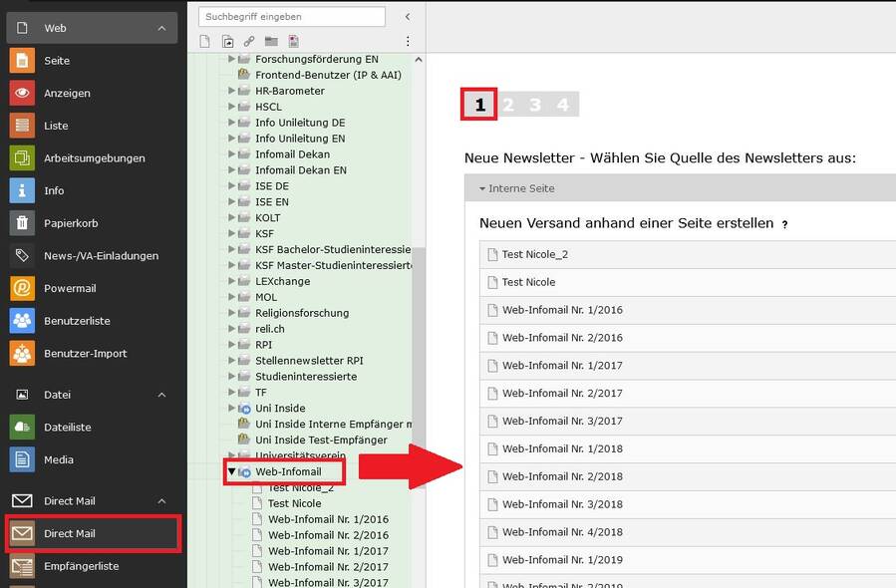Click the shortcut page icon in tree toolbar
The width and height of the screenshot is (896, 588).
coord(227,41)
